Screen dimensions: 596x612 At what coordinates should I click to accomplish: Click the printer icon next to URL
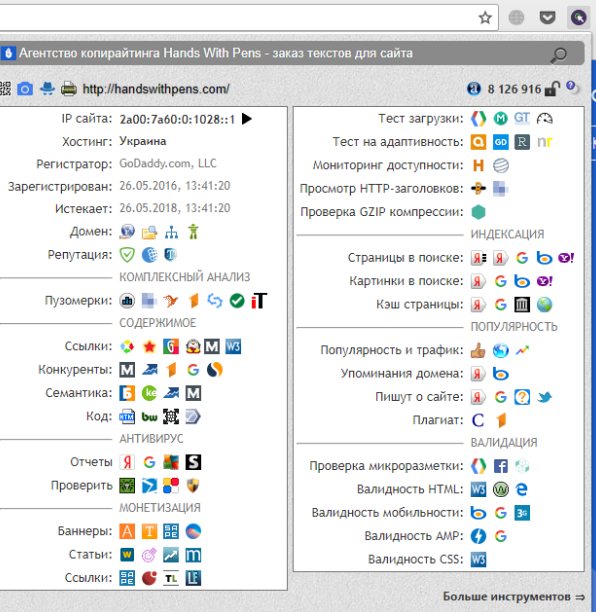pyautogui.click(x=69, y=89)
